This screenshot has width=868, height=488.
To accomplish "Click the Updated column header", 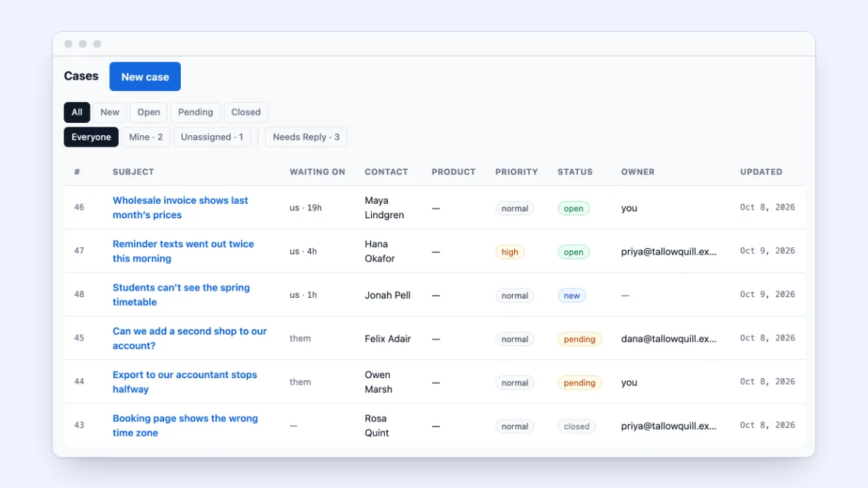I will [x=761, y=172].
